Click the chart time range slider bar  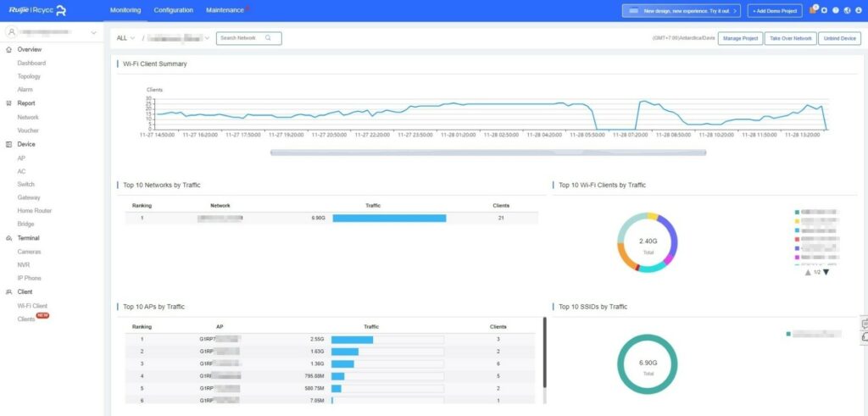pyautogui.click(x=487, y=153)
